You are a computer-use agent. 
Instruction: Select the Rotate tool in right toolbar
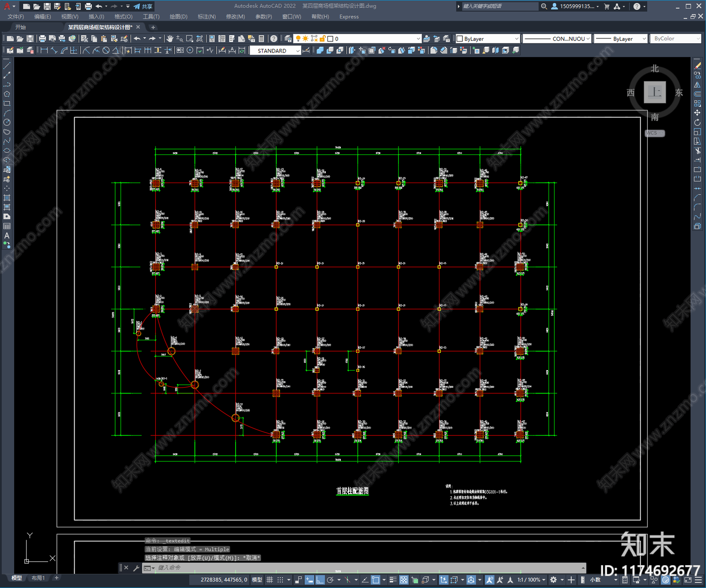pos(697,122)
